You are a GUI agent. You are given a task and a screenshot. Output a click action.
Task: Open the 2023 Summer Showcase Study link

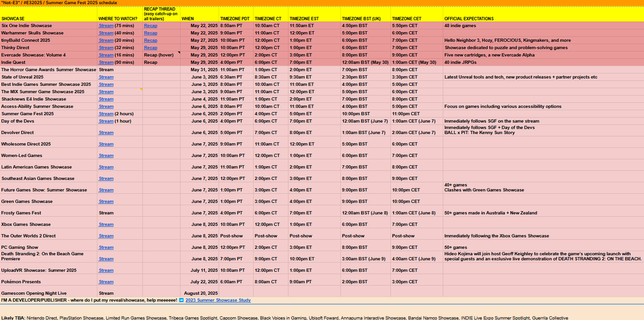(218, 300)
